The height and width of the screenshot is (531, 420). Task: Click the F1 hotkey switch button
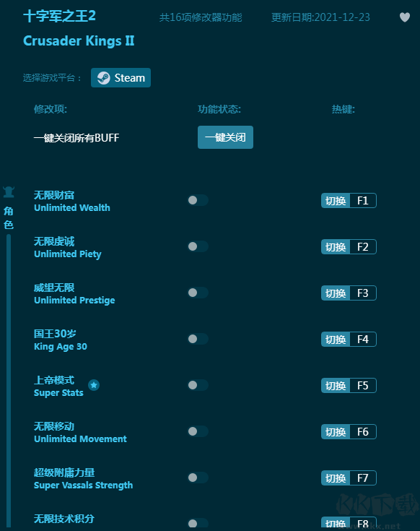349,201
